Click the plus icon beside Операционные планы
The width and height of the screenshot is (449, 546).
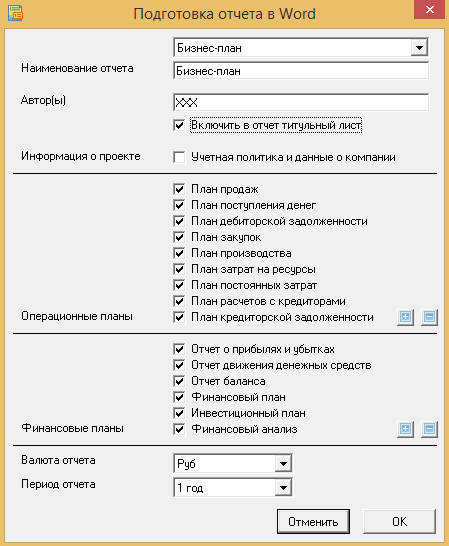tap(405, 317)
